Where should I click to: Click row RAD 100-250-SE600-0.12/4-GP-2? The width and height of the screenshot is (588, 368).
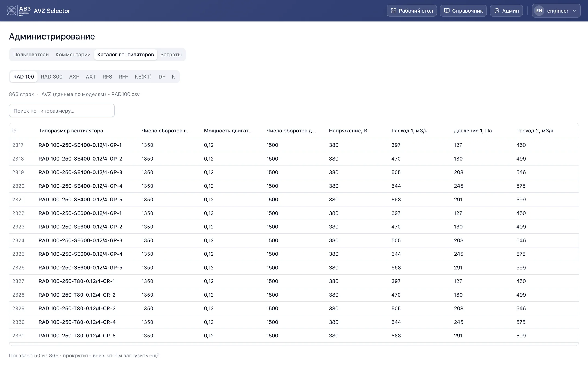[294, 227]
